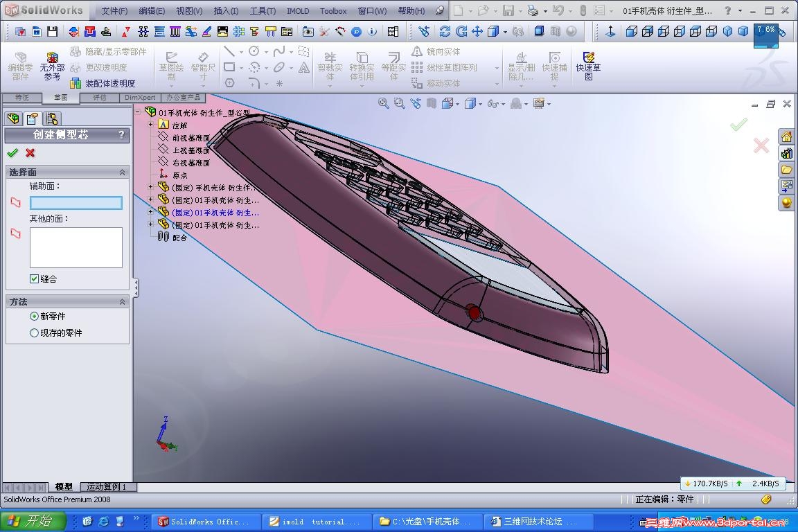
Task: Click 装配体透明度 assembly transparency
Action: [103, 83]
